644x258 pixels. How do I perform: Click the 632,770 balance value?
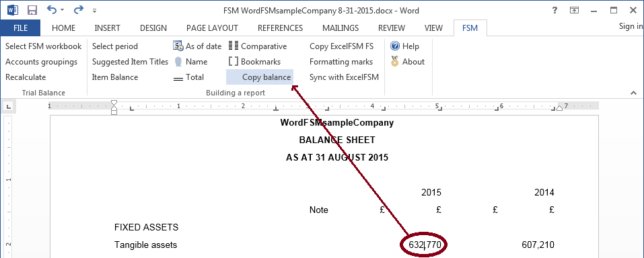tap(425, 245)
